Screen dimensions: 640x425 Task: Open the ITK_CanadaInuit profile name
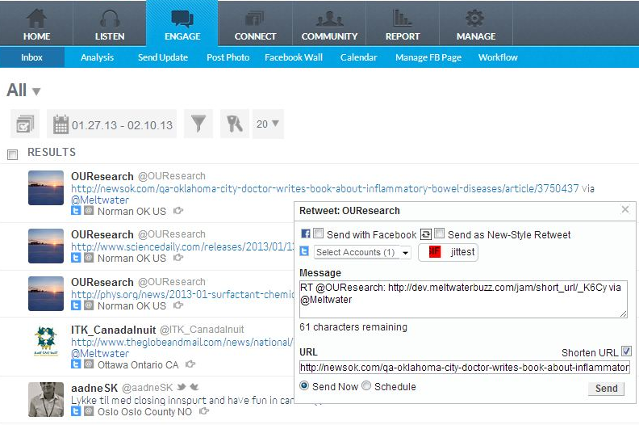point(113,329)
